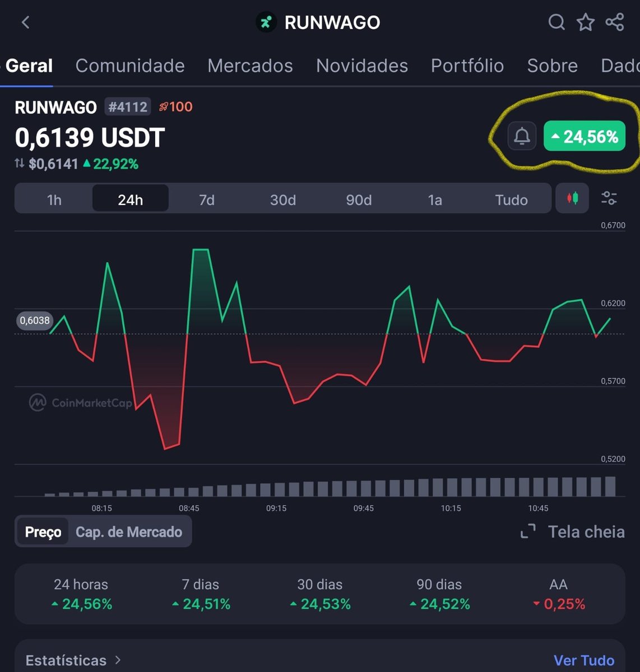Switch to the Sobre tab
This screenshot has height=672, width=640.
tap(552, 66)
